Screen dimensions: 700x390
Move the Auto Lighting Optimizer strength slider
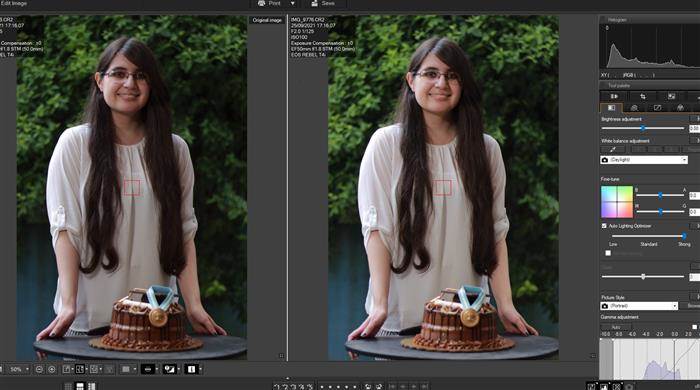pos(648,236)
